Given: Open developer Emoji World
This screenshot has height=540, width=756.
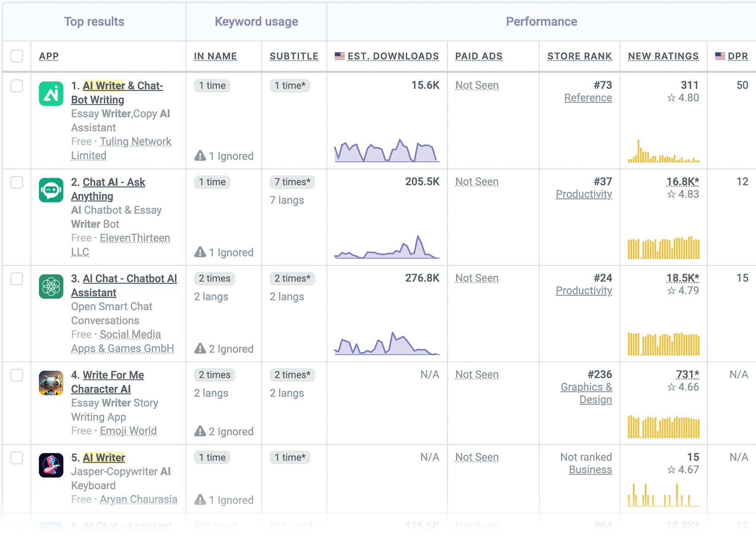Looking at the screenshot, I should pyautogui.click(x=128, y=431).
